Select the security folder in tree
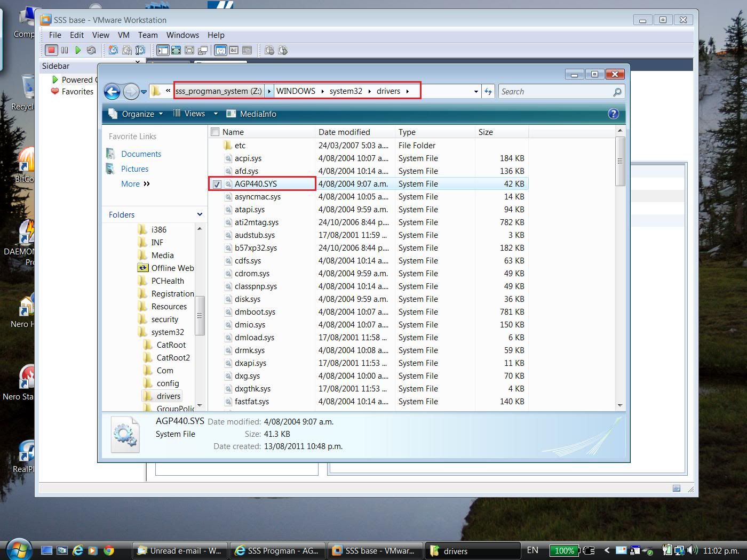The height and width of the screenshot is (560, 747). (x=164, y=319)
